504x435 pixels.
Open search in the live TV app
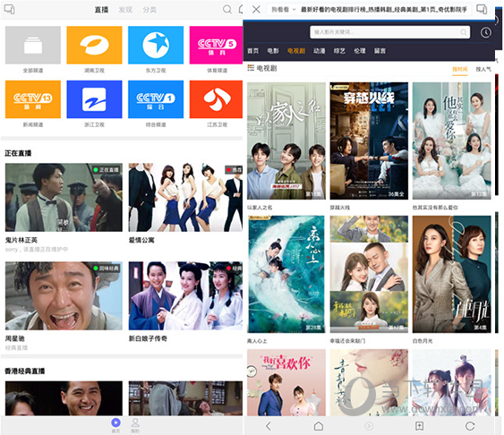tap(227, 9)
